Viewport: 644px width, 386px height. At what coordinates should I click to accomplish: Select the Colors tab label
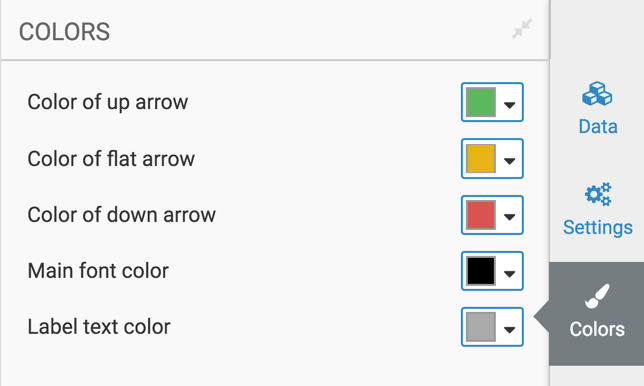(x=597, y=329)
